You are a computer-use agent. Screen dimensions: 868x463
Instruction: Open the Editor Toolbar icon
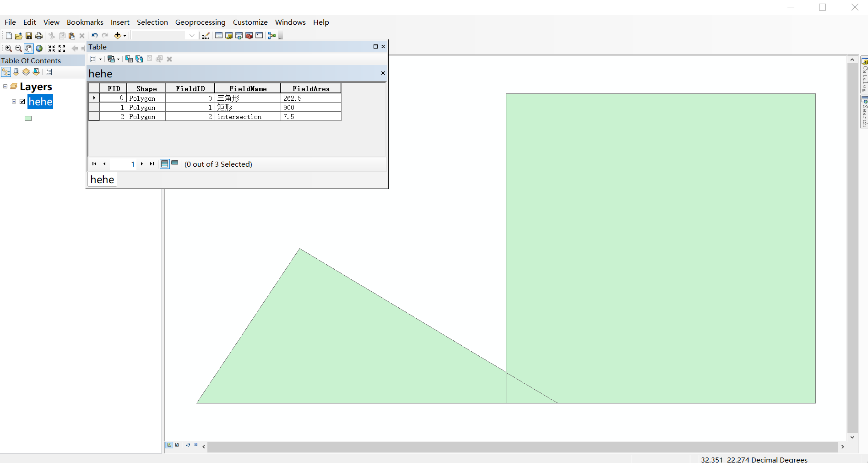tap(206, 35)
